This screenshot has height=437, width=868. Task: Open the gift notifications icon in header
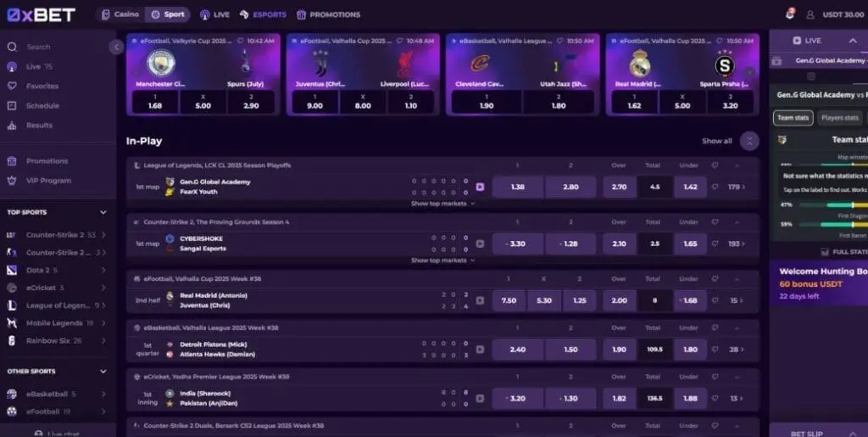(x=790, y=14)
